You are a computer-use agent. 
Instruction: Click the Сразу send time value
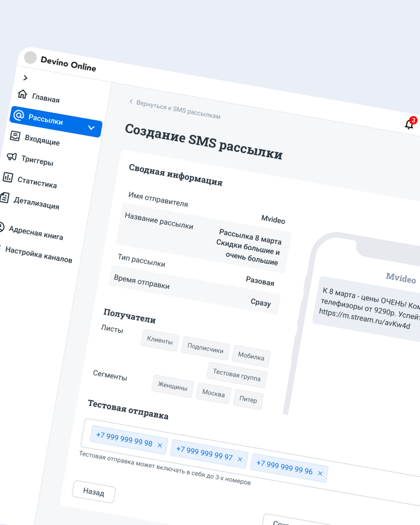click(x=261, y=302)
